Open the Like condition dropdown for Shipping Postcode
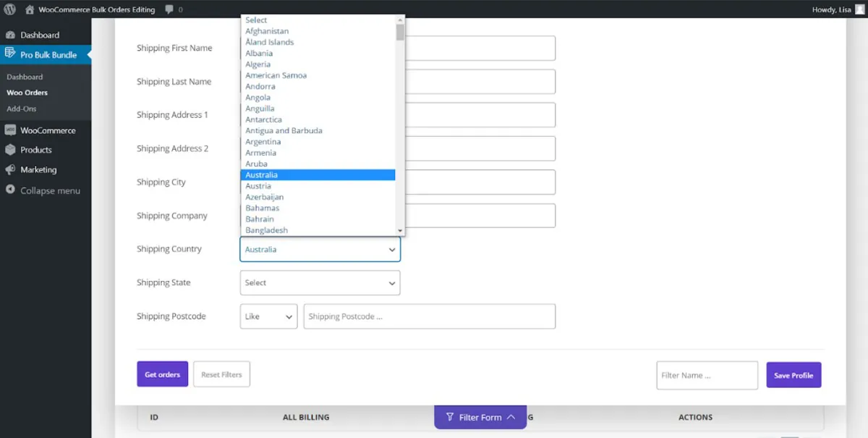Viewport: 868px width, 438px height. (x=268, y=316)
